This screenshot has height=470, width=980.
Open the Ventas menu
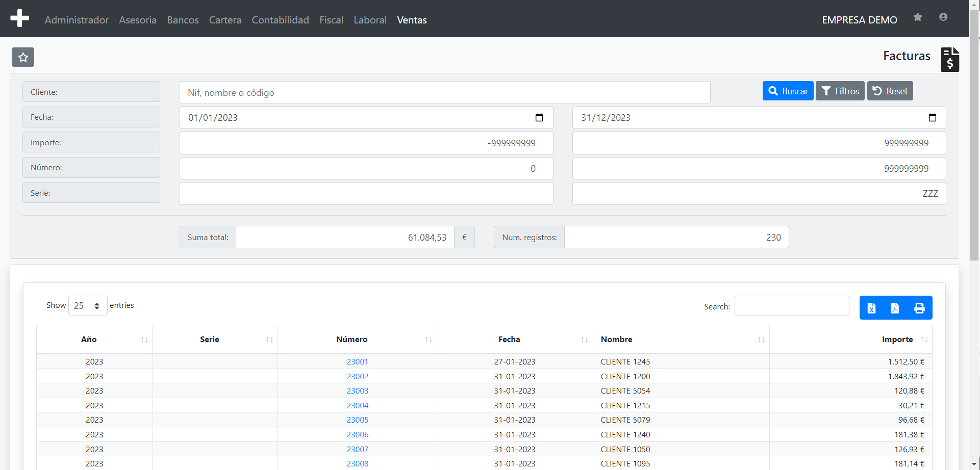(412, 20)
